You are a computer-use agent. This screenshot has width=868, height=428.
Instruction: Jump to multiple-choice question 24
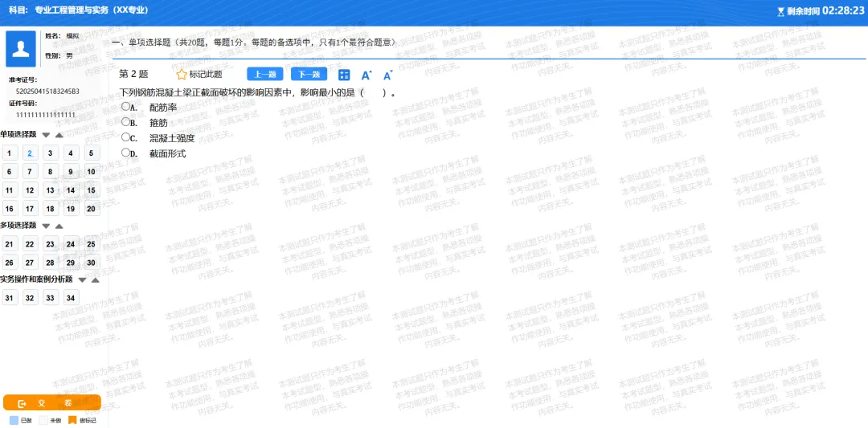point(70,244)
